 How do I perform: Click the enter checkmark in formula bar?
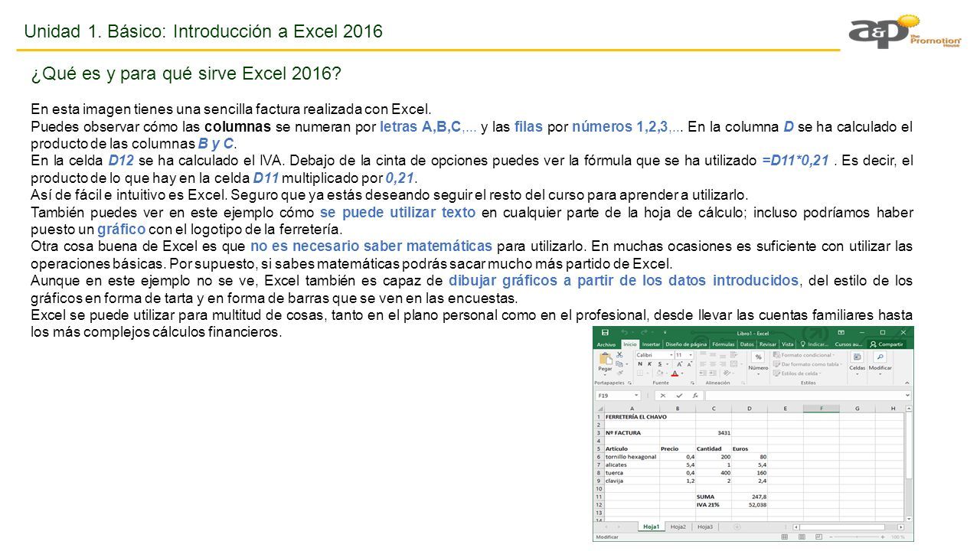click(x=679, y=396)
